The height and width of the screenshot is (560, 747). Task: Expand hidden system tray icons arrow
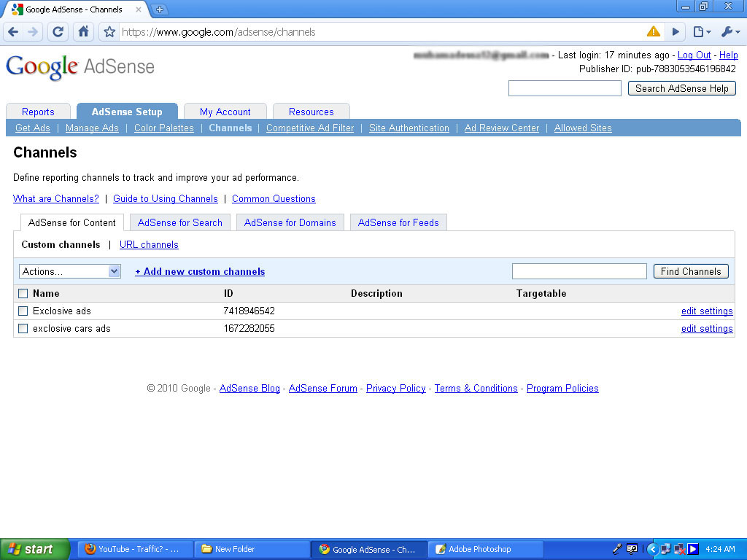tap(652, 549)
